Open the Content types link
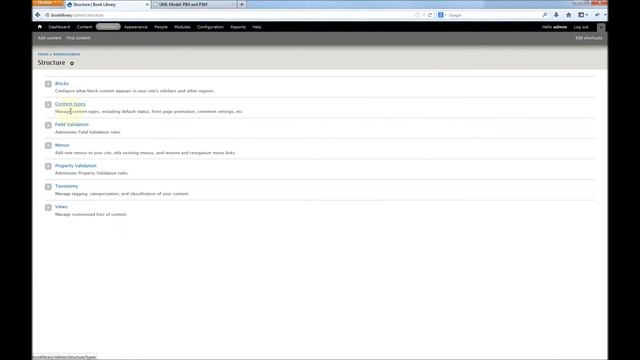 pyautogui.click(x=70, y=104)
